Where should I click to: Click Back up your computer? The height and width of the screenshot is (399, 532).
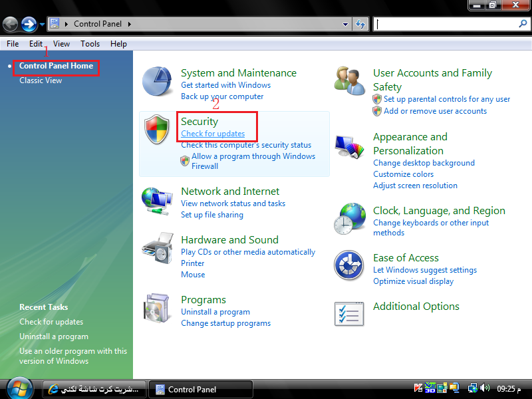click(222, 96)
